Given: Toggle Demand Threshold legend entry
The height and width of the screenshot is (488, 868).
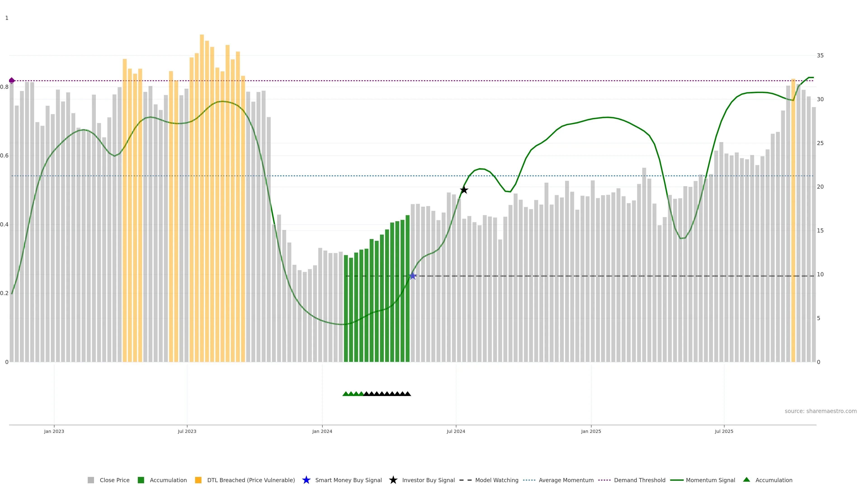Looking at the screenshot, I should pos(639,480).
